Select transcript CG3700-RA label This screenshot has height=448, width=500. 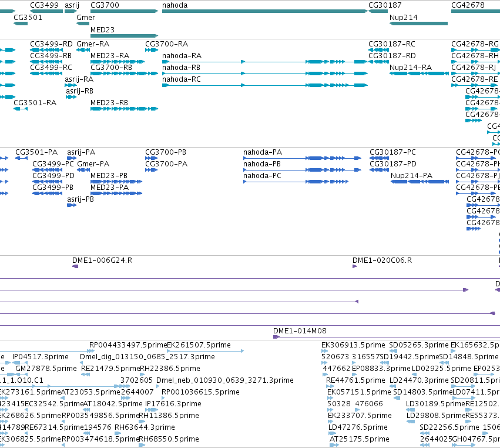tap(166, 44)
